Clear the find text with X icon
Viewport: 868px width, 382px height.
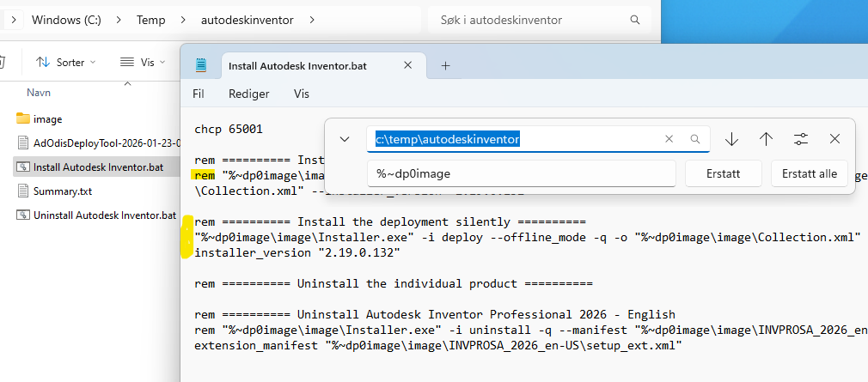click(669, 139)
